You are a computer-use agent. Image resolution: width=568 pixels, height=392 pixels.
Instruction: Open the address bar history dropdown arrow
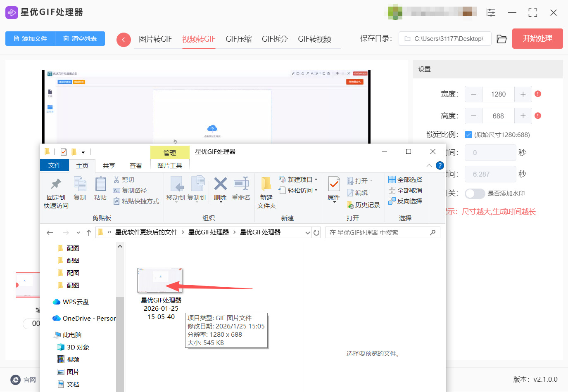[307, 233]
